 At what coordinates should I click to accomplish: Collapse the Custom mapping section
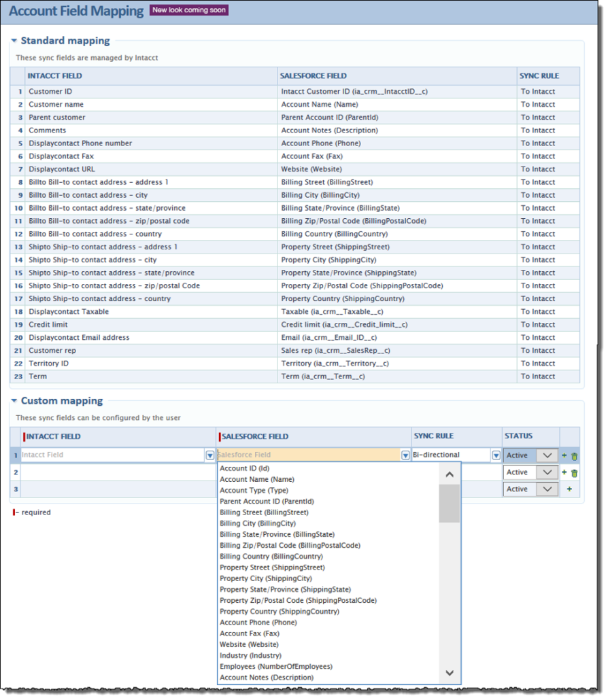[x=14, y=401]
